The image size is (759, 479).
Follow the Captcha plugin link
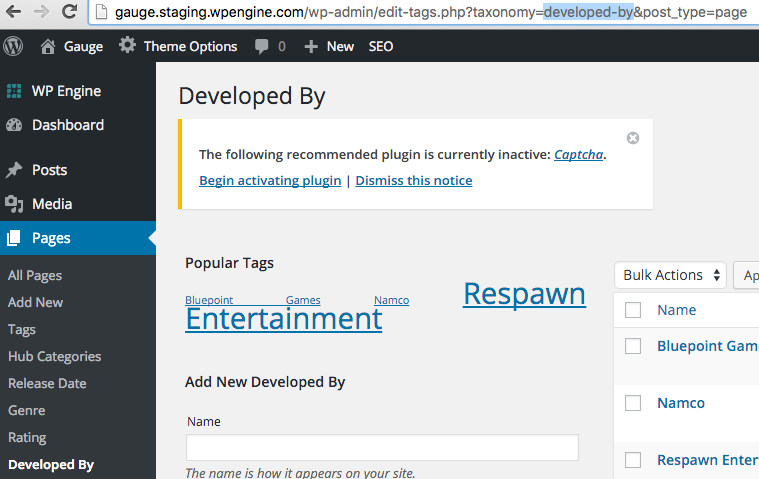click(x=578, y=154)
